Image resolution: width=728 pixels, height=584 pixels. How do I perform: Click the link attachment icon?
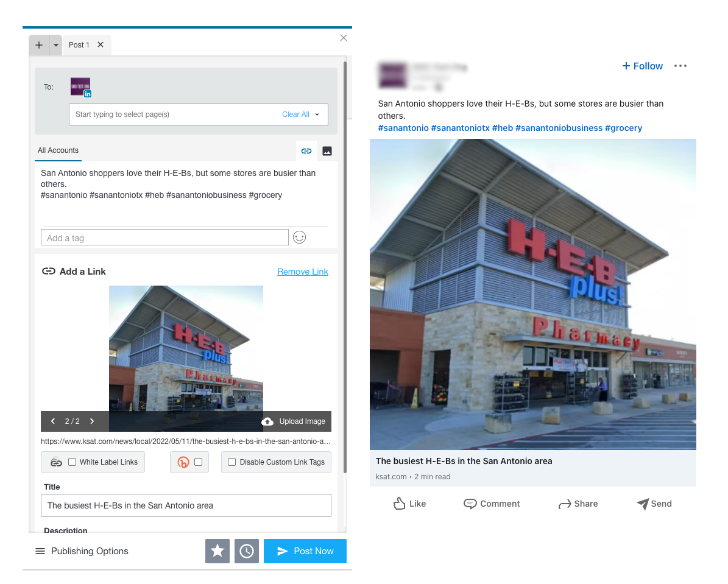(306, 151)
